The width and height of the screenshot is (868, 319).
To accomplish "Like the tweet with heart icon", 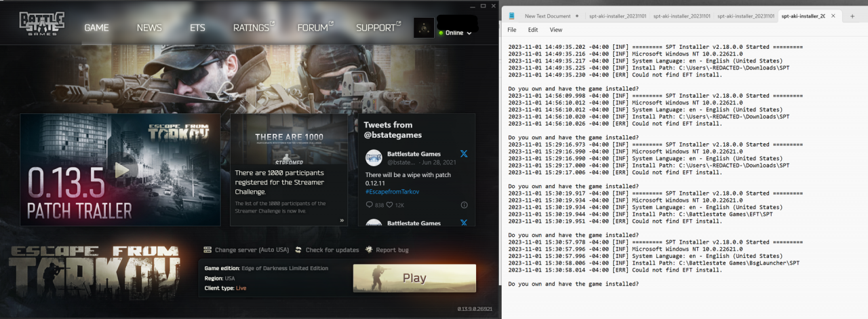I will (391, 205).
